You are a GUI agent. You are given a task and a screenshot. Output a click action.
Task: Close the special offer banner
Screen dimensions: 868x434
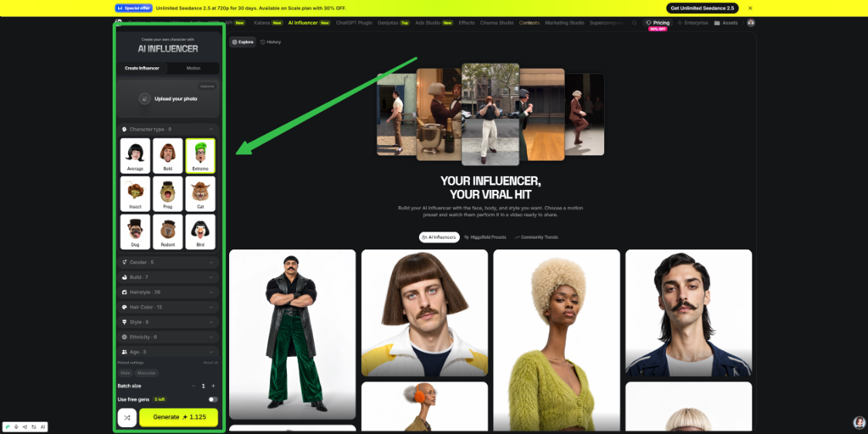pyautogui.click(x=750, y=8)
